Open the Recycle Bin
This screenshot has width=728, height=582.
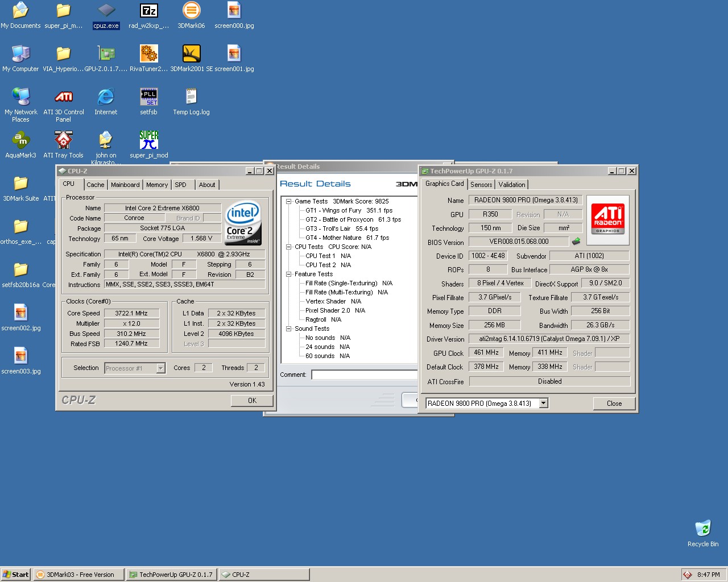(703, 533)
